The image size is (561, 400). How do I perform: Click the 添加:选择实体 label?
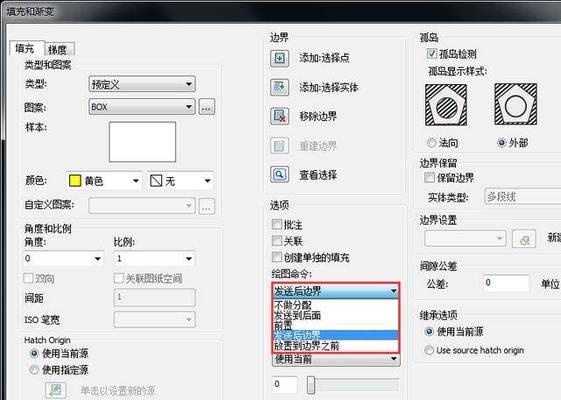click(329, 87)
